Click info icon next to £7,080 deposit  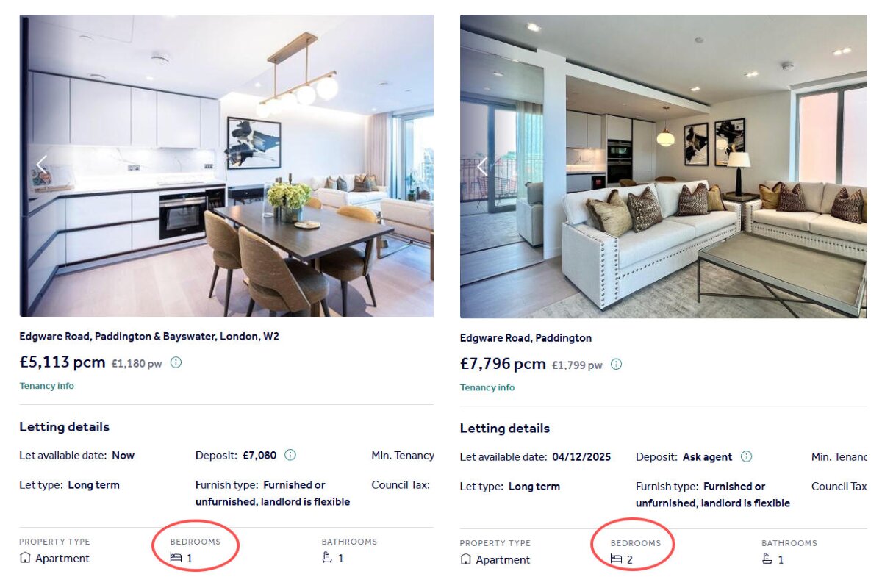coord(290,455)
